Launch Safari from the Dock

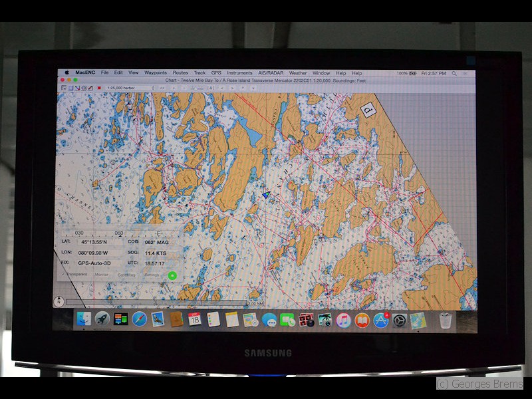click(x=140, y=319)
